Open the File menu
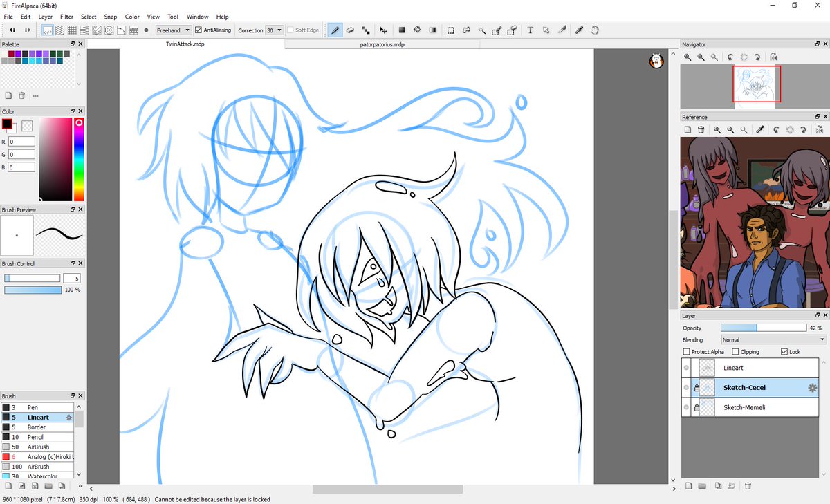Screen dimensions: 830x504 point(8,17)
